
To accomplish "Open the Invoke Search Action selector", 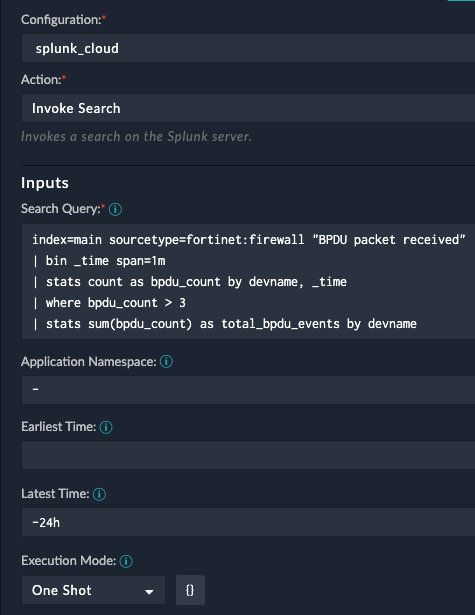I will pyautogui.click(x=248, y=108).
